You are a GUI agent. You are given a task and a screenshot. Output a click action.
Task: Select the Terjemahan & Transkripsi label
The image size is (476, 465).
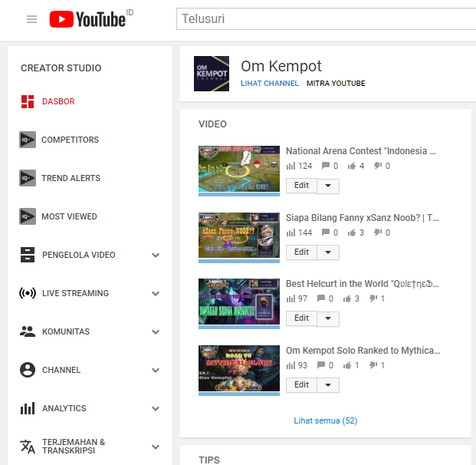tap(74, 446)
